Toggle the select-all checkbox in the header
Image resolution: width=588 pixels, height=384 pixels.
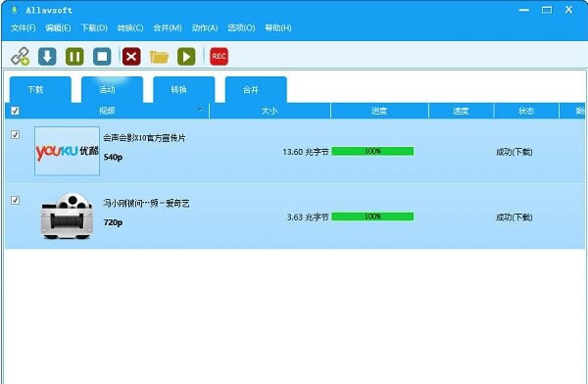click(x=15, y=111)
